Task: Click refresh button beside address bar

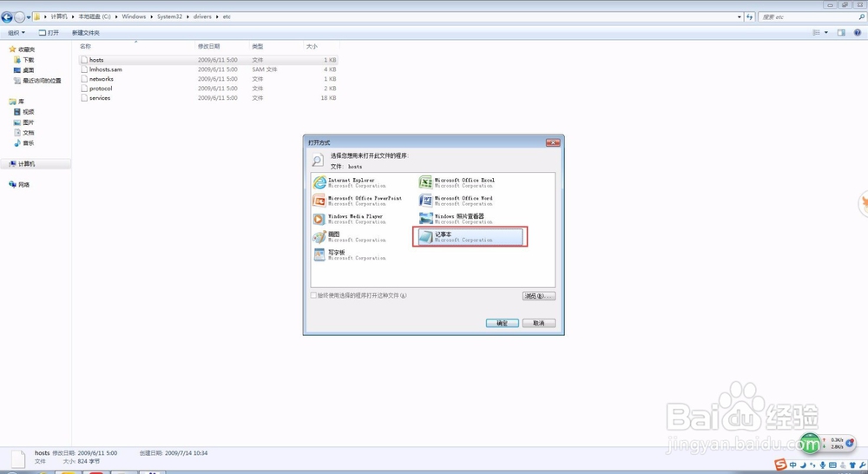Action: pyautogui.click(x=750, y=17)
